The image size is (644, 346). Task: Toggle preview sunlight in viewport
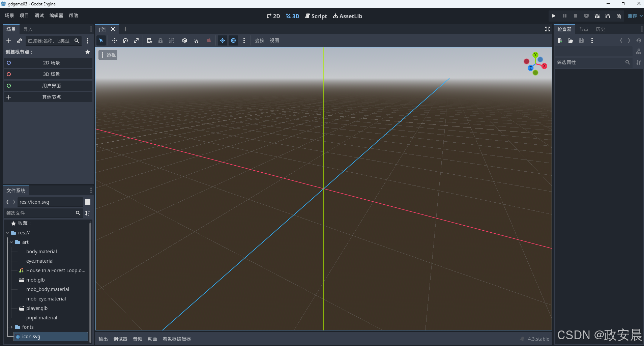tap(223, 40)
